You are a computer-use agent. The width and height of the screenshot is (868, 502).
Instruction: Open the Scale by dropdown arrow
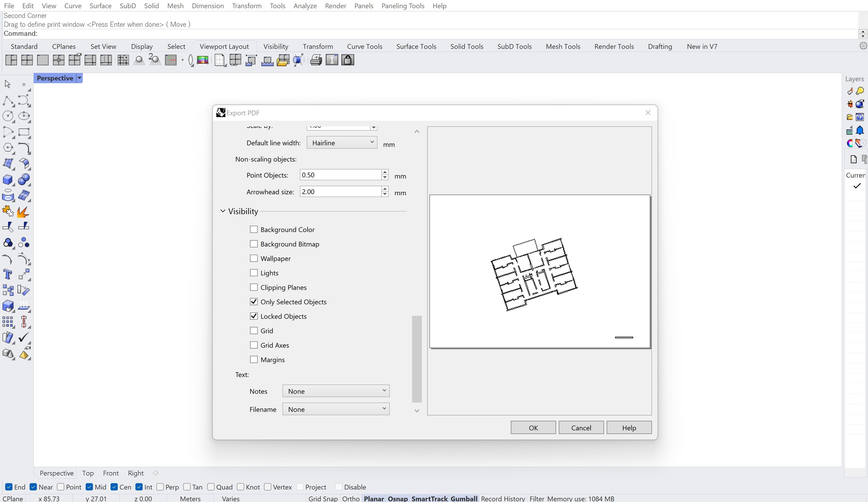tap(374, 127)
